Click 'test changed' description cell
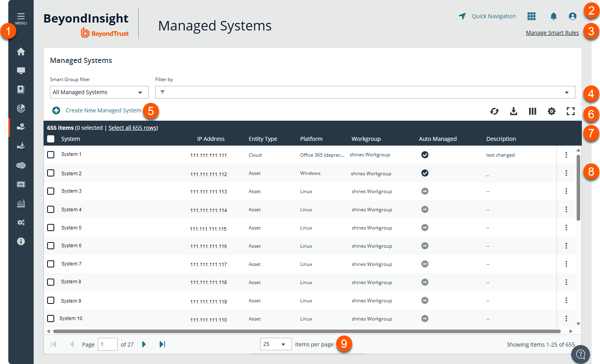Screen dimensions: 600x364 (500, 155)
